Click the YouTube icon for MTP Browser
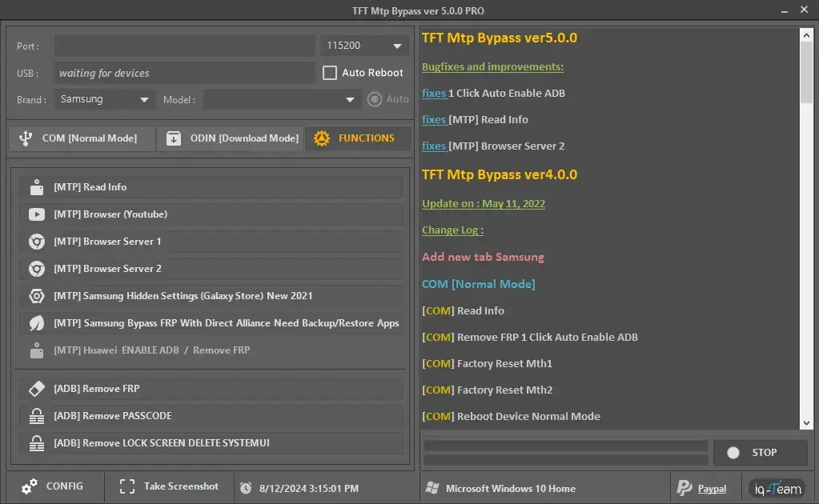This screenshot has height=504, width=819. tap(37, 214)
